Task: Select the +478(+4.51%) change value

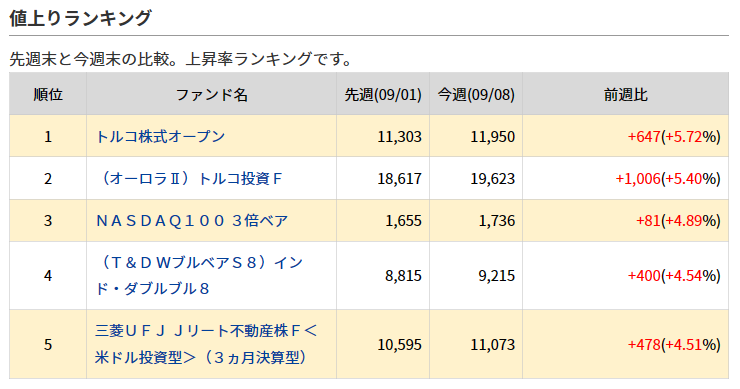Action: (x=674, y=344)
